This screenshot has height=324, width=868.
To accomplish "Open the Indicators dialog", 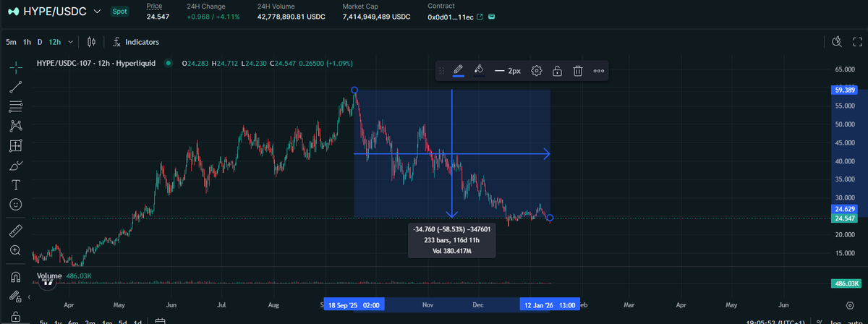I will (136, 42).
